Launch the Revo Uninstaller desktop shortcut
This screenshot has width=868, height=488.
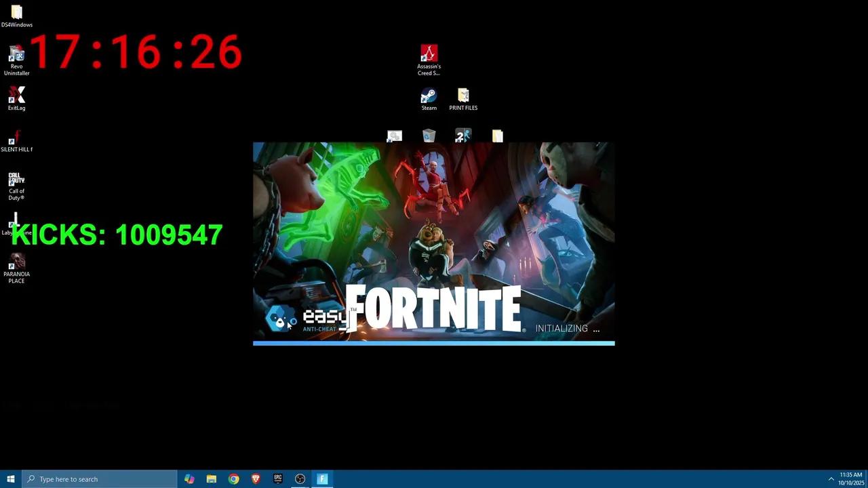(x=16, y=61)
